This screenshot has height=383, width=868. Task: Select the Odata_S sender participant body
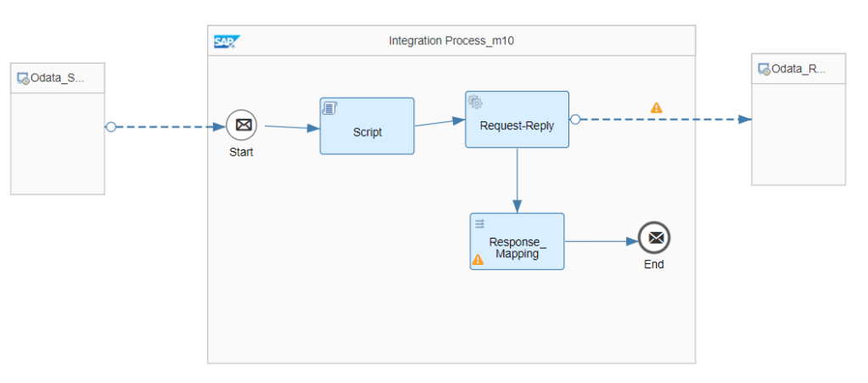[x=57, y=144]
